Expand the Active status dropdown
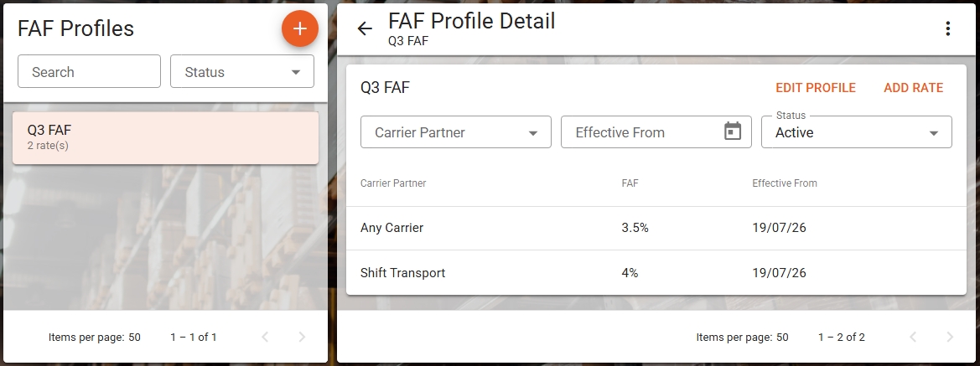 (x=856, y=132)
